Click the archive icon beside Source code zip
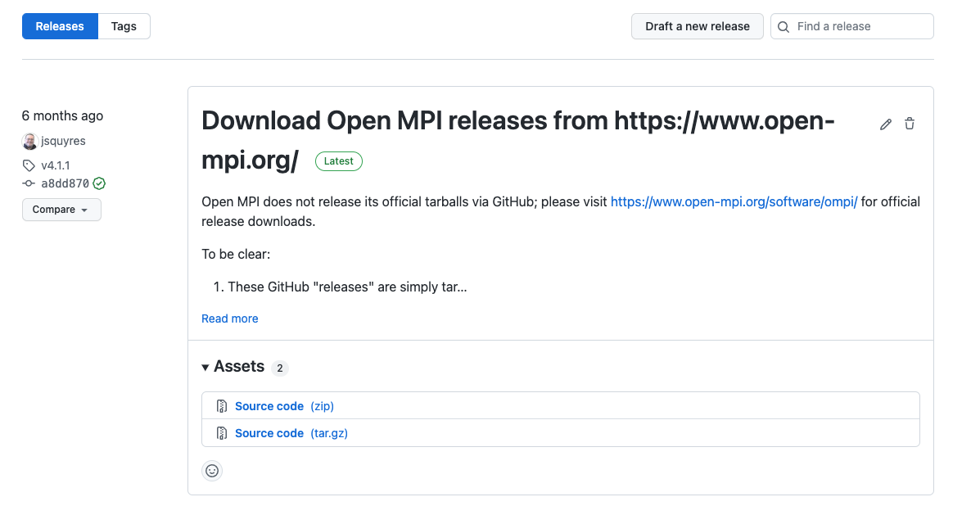 (221, 406)
